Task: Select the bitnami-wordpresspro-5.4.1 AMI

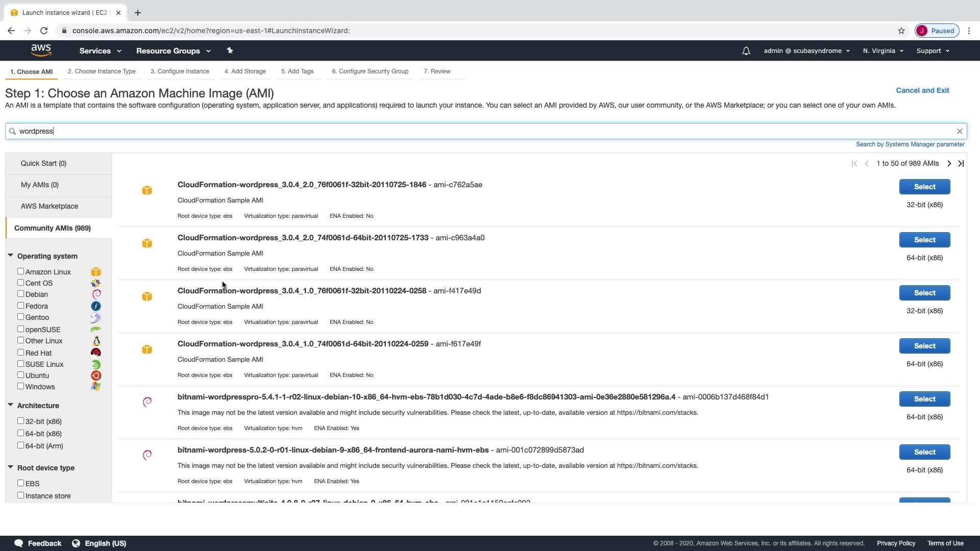Action: 924,399
